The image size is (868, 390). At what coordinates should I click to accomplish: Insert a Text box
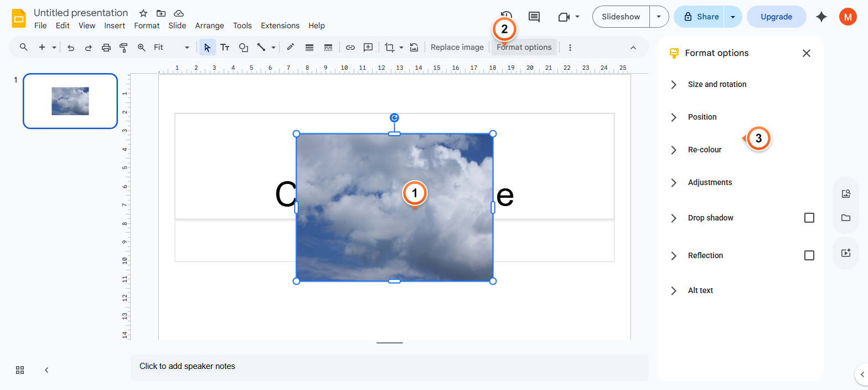tap(225, 47)
